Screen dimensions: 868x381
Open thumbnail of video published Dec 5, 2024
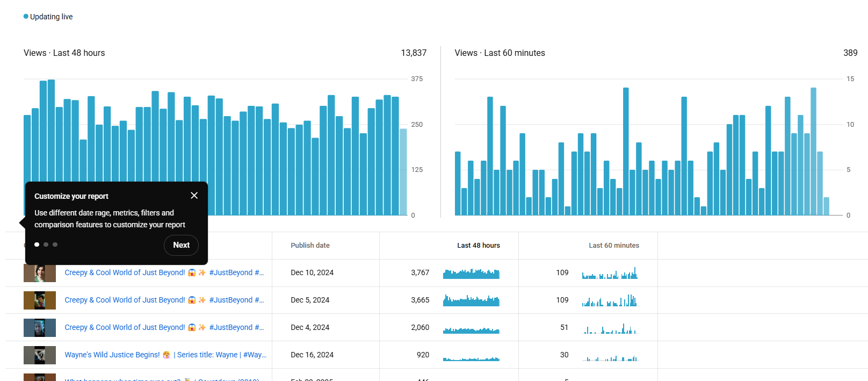40,300
